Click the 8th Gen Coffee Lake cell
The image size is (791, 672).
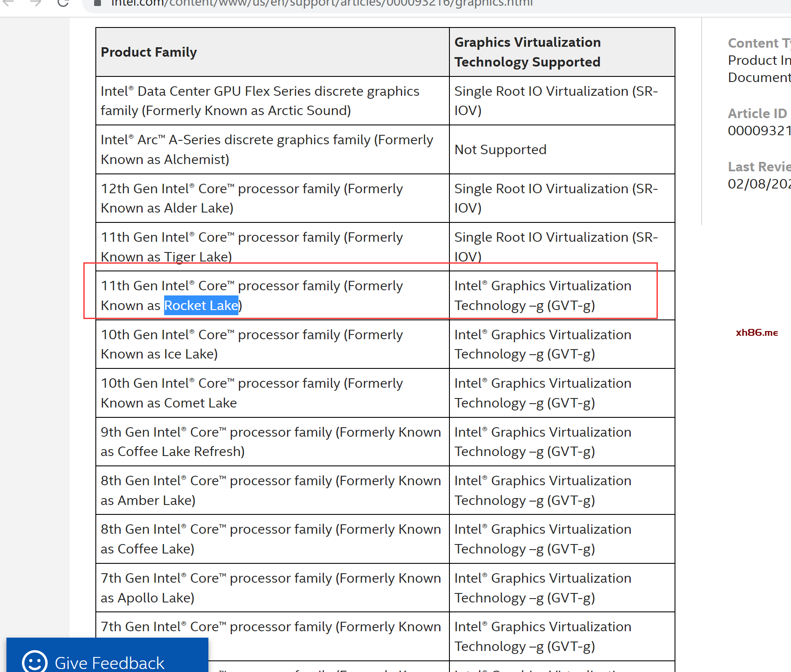click(272, 539)
